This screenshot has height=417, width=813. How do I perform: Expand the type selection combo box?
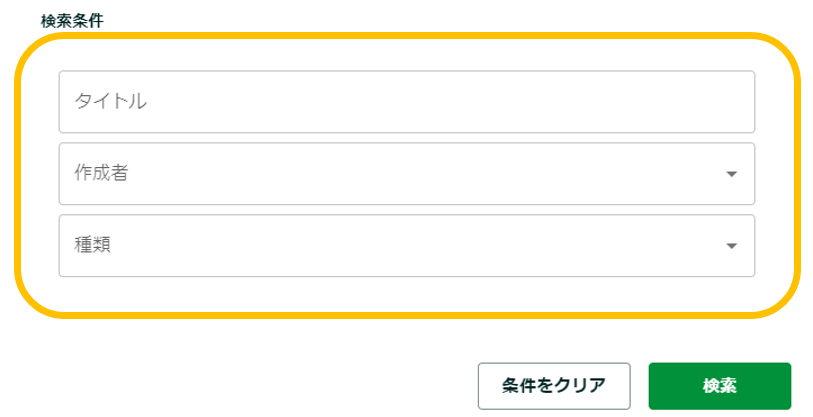(406, 245)
